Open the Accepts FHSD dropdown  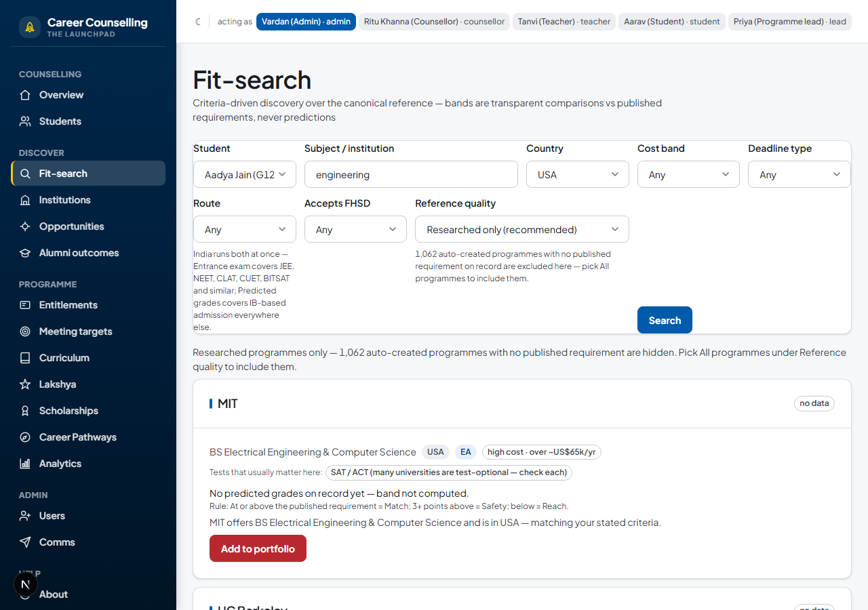point(355,229)
